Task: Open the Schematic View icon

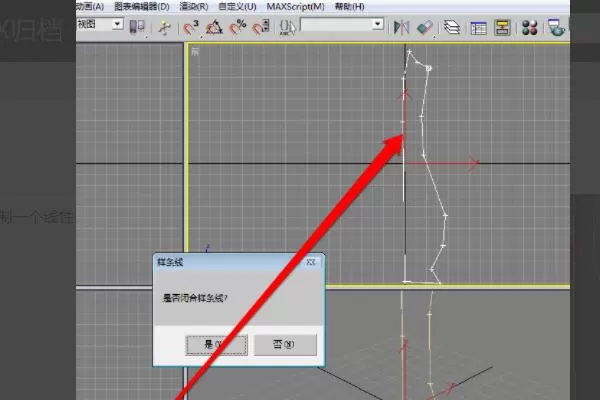Action: tap(502, 28)
